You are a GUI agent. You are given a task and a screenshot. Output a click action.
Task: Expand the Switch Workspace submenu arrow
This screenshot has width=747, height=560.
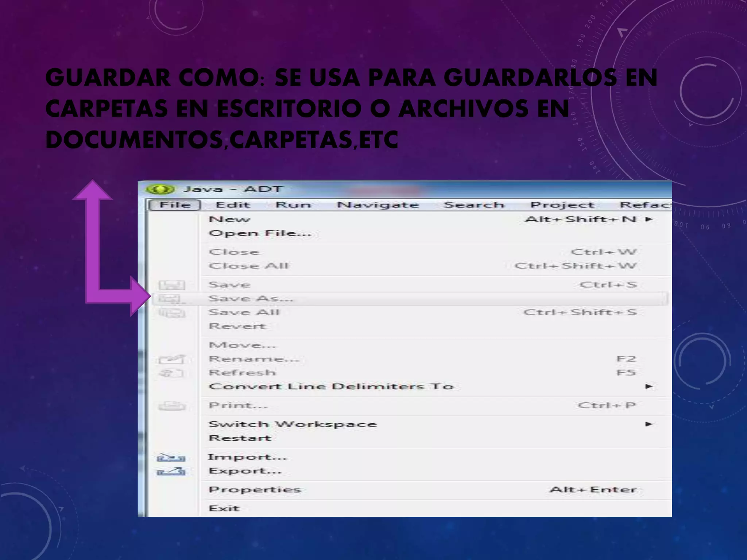click(649, 424)
